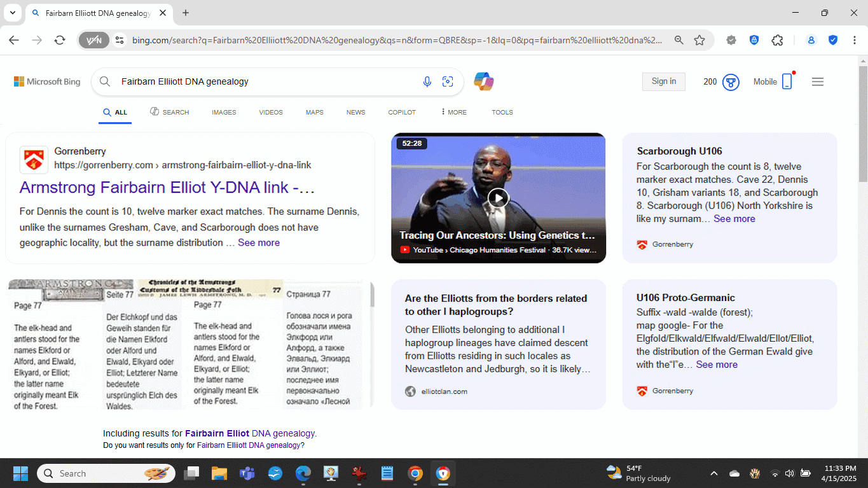Click the microphone voice search icon
Screen dimensions: 868x488
tap(427, 81)
